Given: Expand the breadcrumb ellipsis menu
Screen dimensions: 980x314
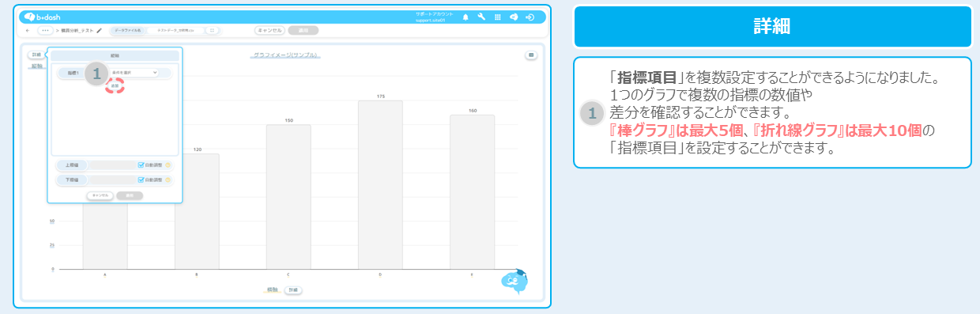Looking at the screenshot, I should pos(45,30).
